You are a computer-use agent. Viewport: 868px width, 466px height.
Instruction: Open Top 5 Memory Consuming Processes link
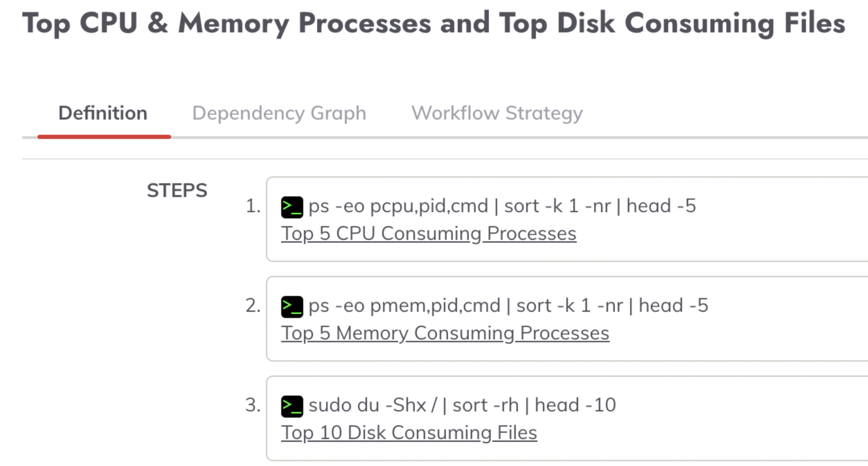tap(445, 333)
